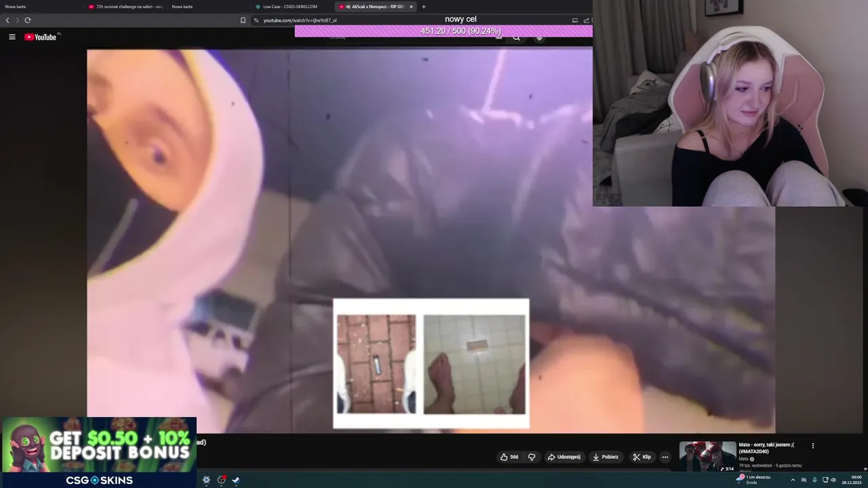Like the video (566 likes)

click(509, 457)
